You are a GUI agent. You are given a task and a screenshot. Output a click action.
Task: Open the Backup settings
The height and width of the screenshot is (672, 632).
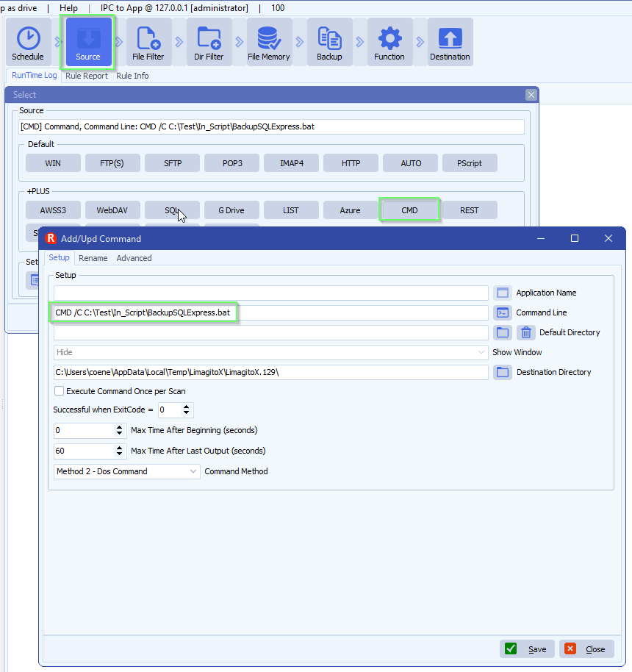(329, 42)
